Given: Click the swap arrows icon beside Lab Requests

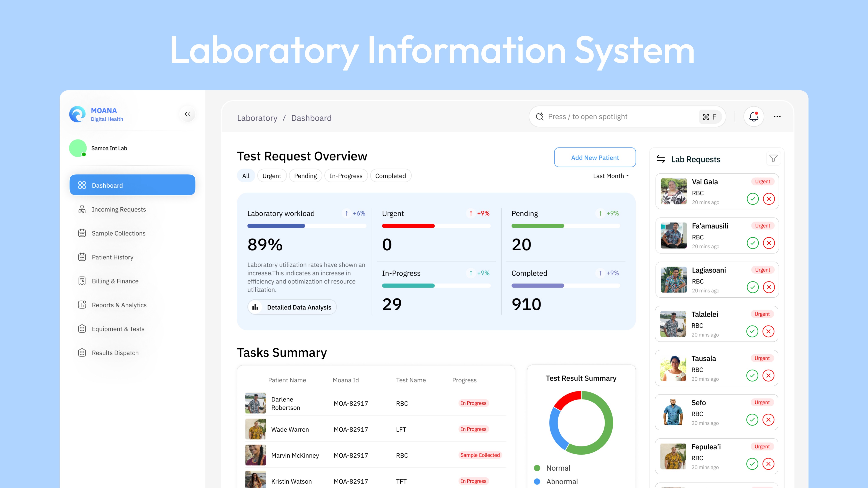Looking at the screenshot, I should [660, 159].
